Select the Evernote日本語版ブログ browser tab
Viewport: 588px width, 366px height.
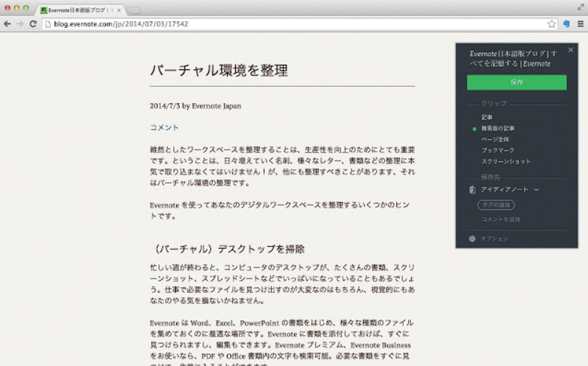tap(80, 10)
